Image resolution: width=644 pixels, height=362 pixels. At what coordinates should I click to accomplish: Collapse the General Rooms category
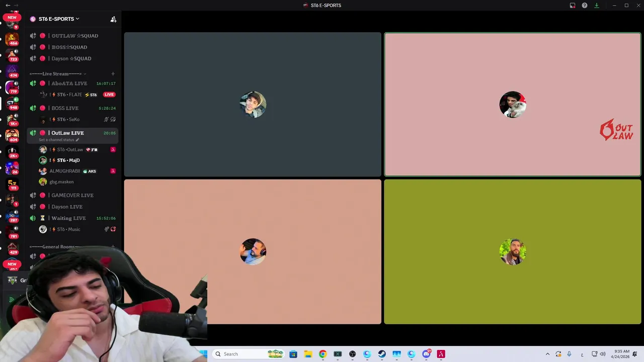point(55,247)
